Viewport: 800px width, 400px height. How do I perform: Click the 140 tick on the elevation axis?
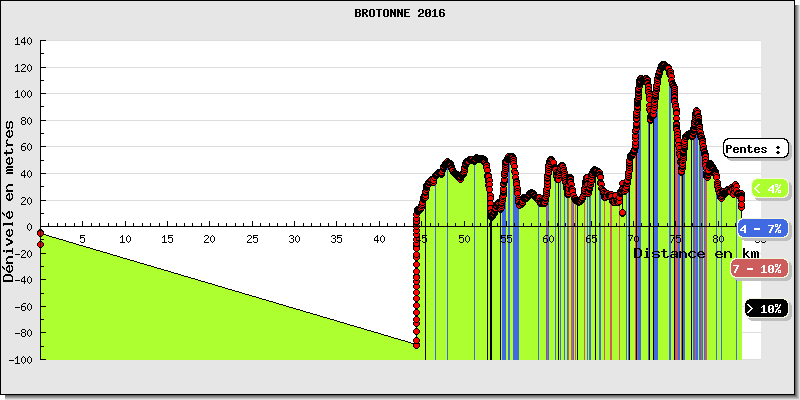coord(23,42)
